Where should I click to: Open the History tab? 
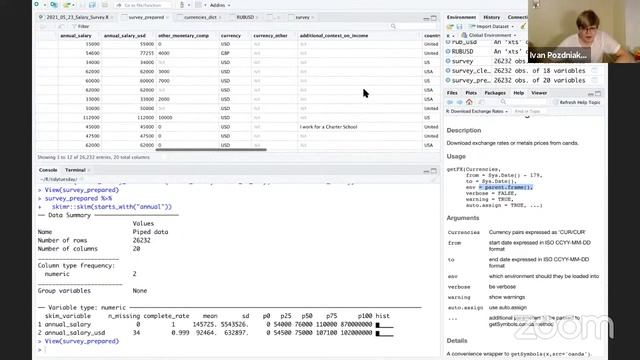(x=491, y=17)
